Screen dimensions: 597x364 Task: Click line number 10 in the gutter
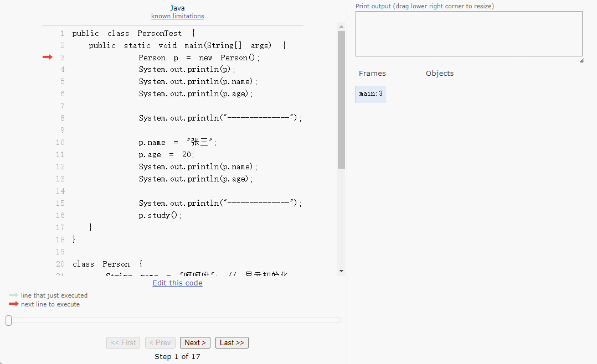point(60,143)
